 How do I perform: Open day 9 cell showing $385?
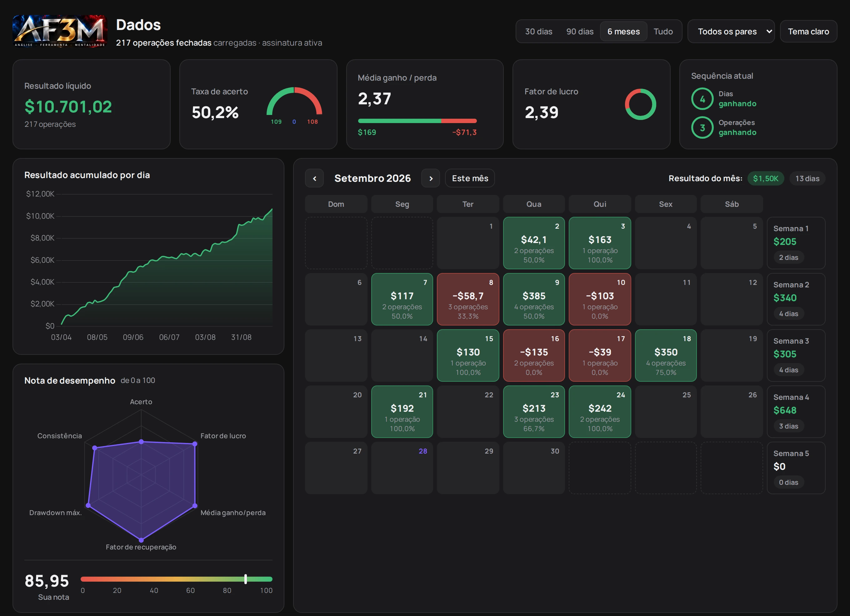(534, 299)
